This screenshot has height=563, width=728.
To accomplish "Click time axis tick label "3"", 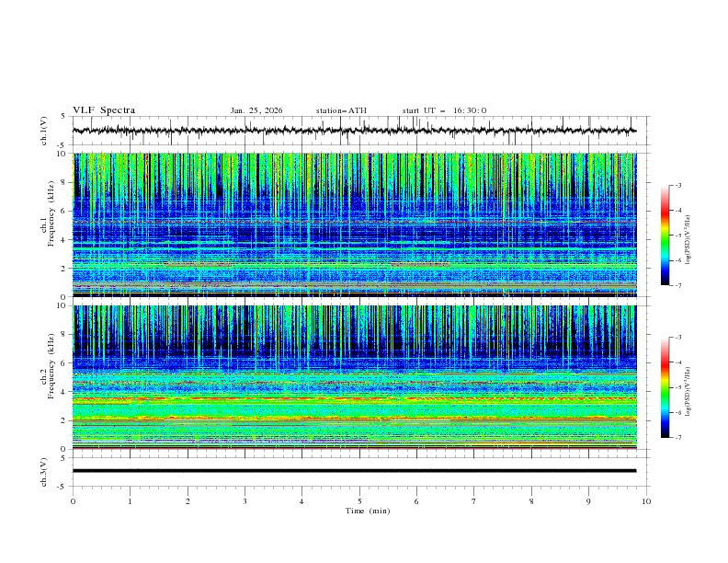I will pos(245,501).
